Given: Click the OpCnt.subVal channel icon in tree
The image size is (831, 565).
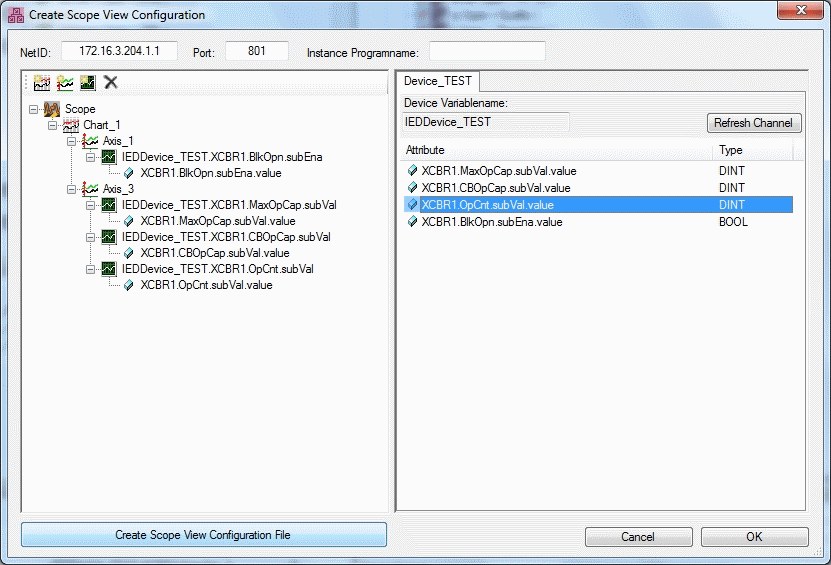Looking at the screenshot, I should pyautogui.click(x=109, y=269).
